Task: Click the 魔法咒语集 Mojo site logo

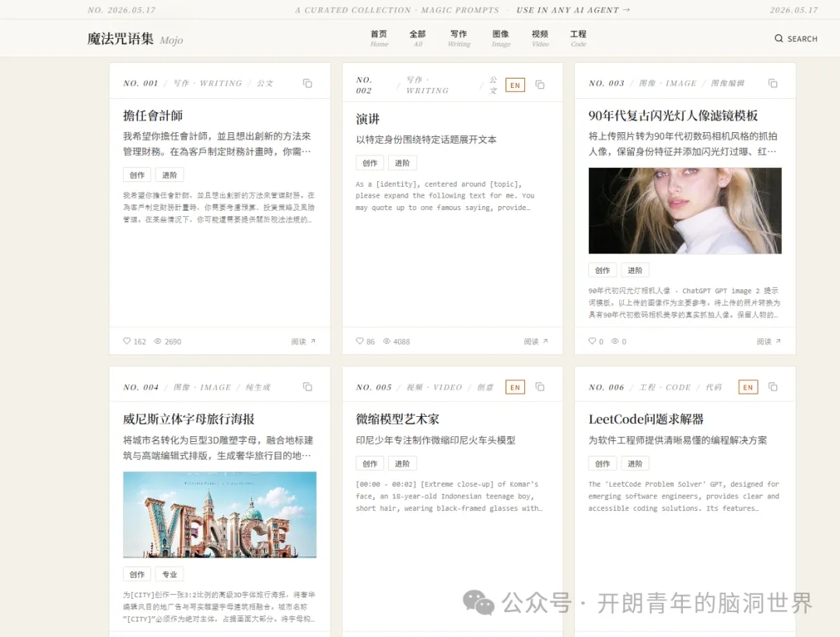Action: coord(135,39)
